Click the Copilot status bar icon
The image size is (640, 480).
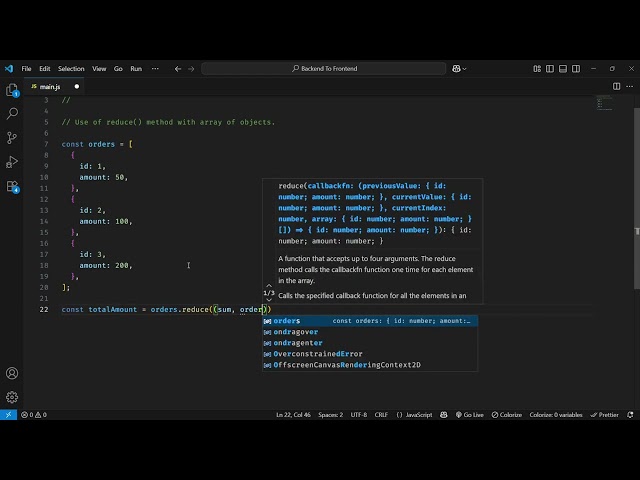(444, 415)
